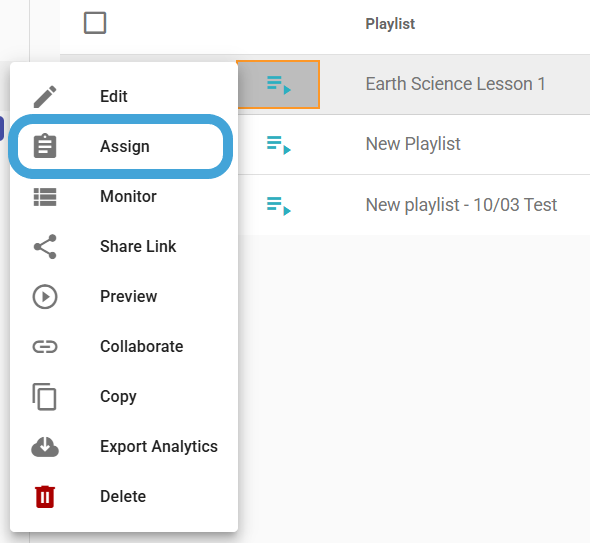Click the Monitor list icon
Image resolution: width=590 pixels, height=543 pixels.
(x=45, y=197)
